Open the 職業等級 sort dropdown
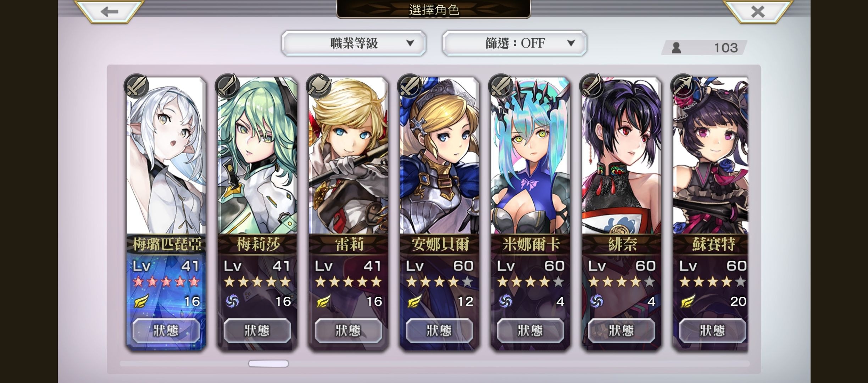Screen dimensions: 868x383 354,43
